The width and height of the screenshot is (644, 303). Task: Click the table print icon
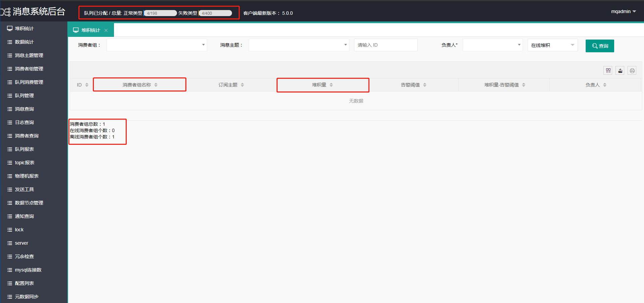click(x=632, y=70)
